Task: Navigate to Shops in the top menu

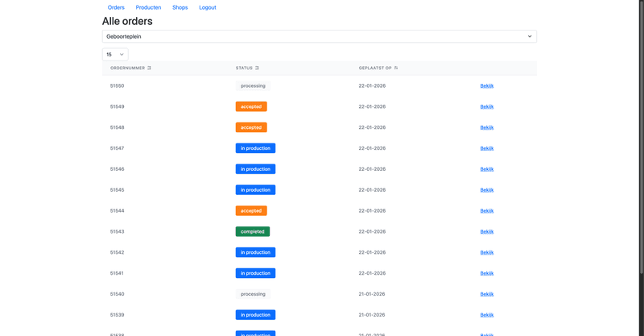Action: (x=180, y=7)
